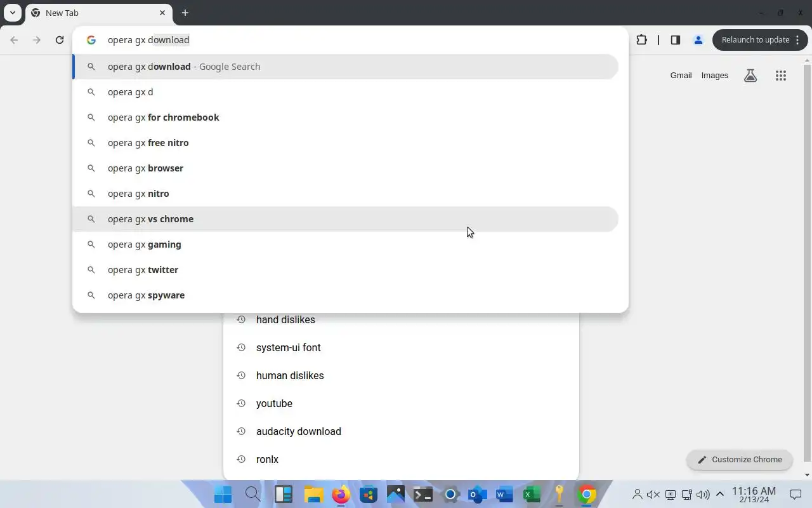Click the forward navigation arrow
Image resolution: width=812 pixels, height=508 pixels.
37,40
